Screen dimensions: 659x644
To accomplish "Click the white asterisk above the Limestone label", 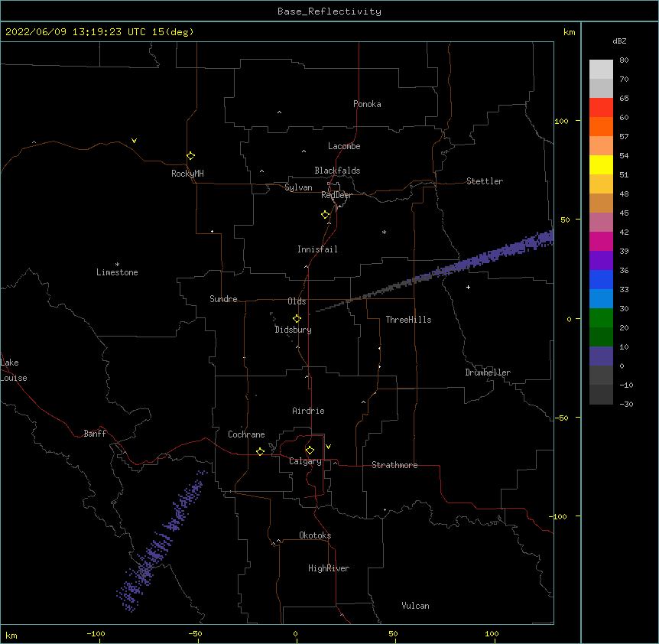I will click(x=117, y=265).
